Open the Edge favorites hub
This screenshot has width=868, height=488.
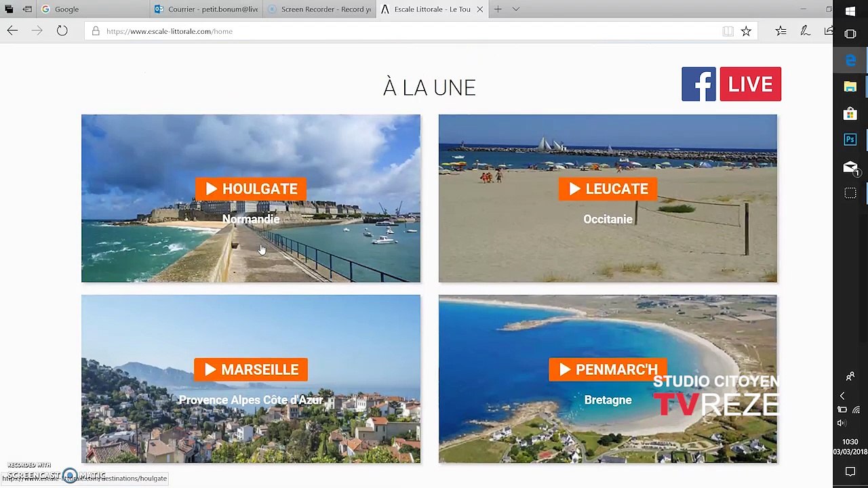pyautogui.click(x=781, y=31)
